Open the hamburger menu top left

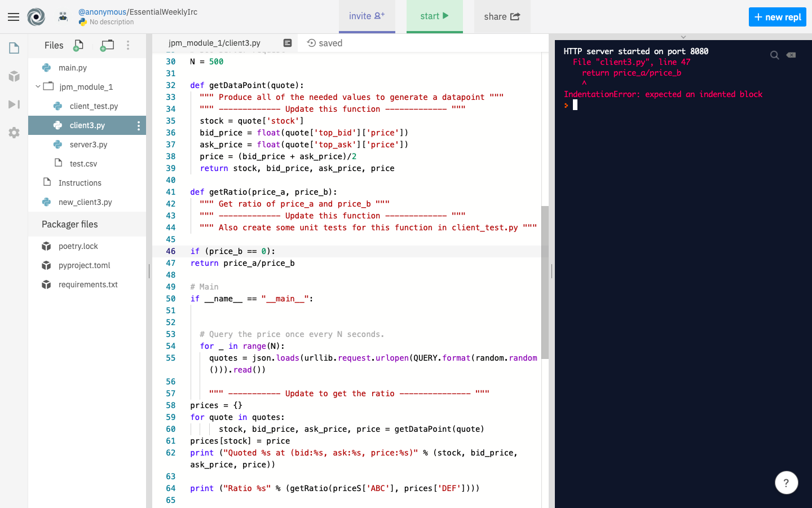pos(14,16)
